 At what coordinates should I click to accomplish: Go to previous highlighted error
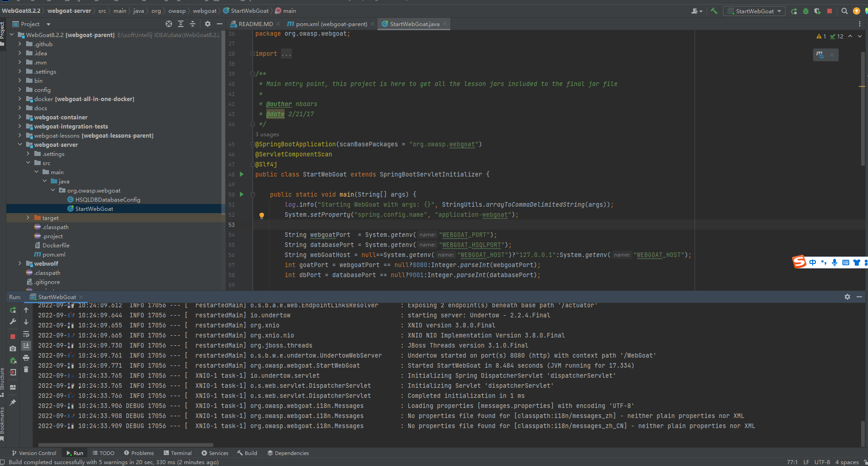point(850,36)
